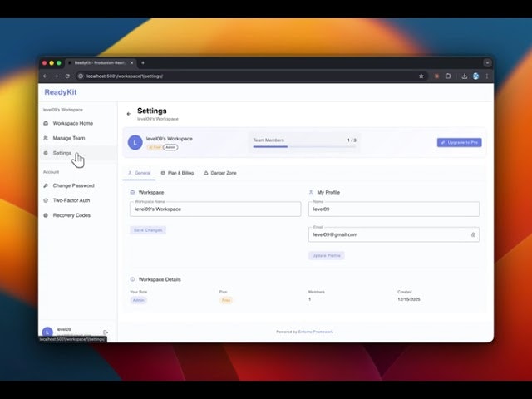Open Manage Team in sidebar
This screenshot has height=399, width=532.
point(77,138)
